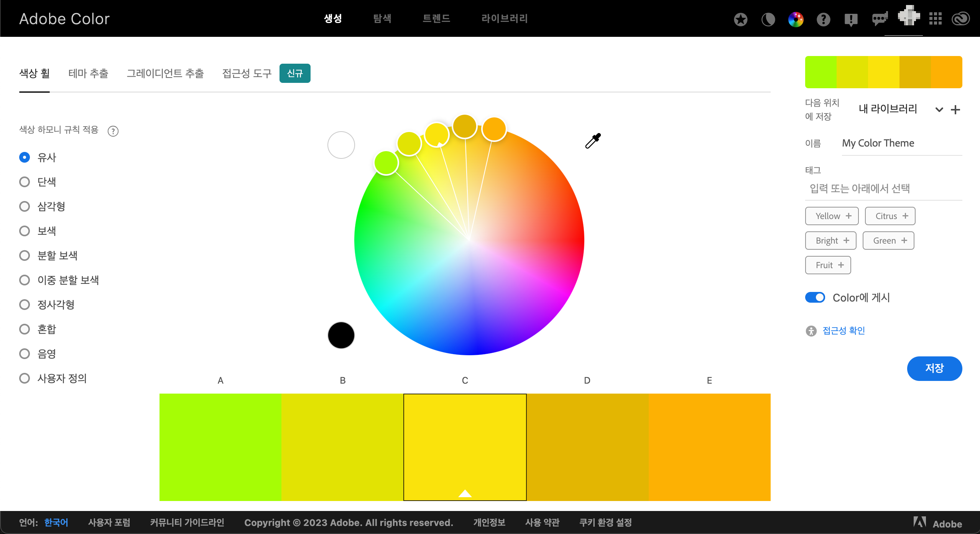Switch to the 테마 추출 tab
The height and width of the screenshot is (534, 980).
coord(88,73)
